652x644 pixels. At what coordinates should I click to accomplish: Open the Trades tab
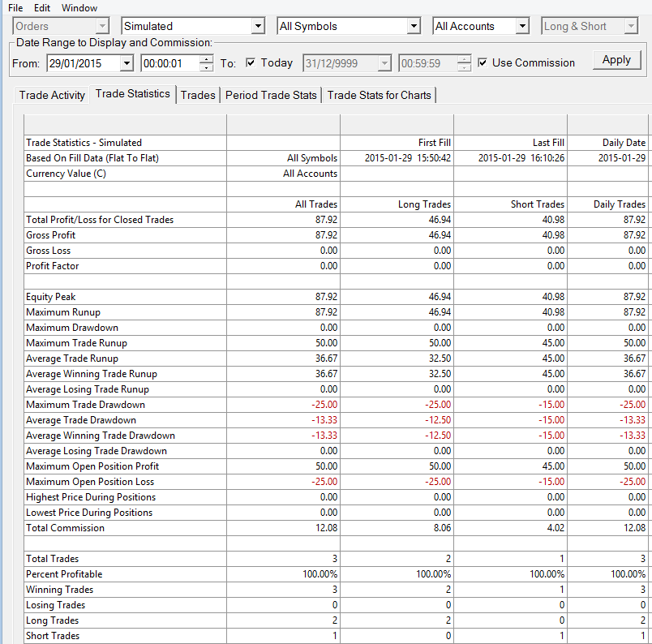tap(198, 95)
